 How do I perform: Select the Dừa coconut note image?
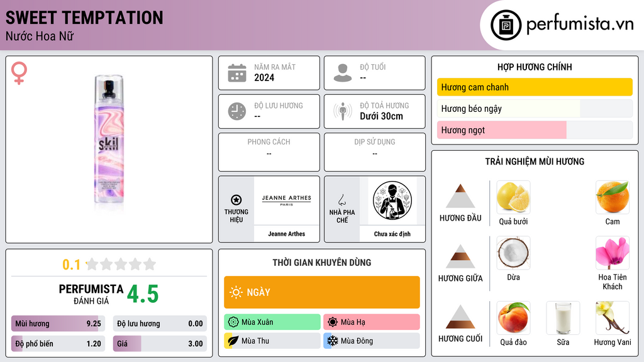513,253
